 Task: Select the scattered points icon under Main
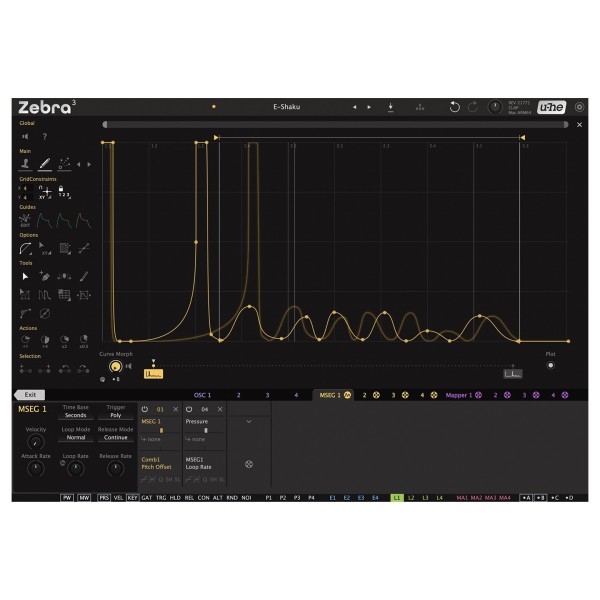(64, 164)
